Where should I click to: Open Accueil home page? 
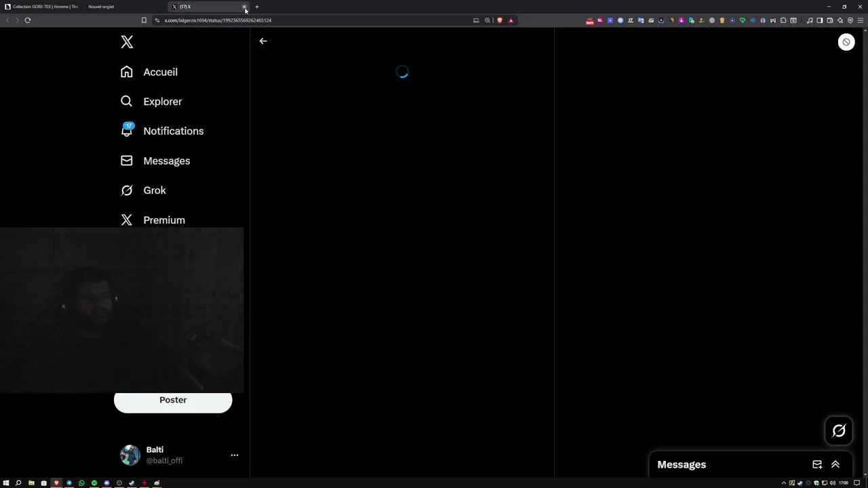149,72
